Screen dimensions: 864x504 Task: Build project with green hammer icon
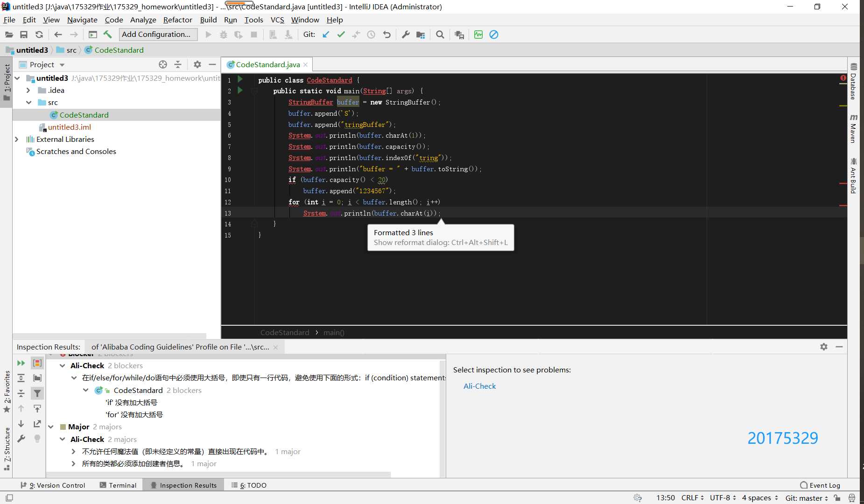tap(108, 35)
